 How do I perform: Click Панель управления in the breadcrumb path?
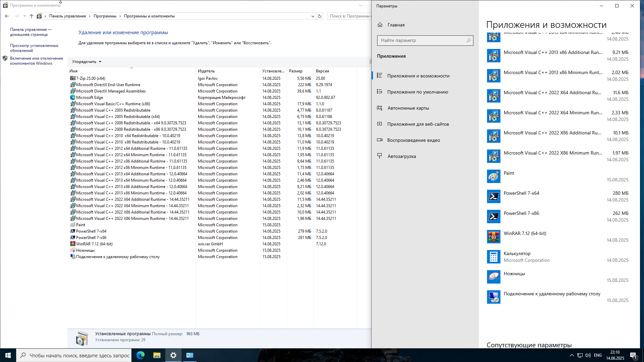click(67, 16)
